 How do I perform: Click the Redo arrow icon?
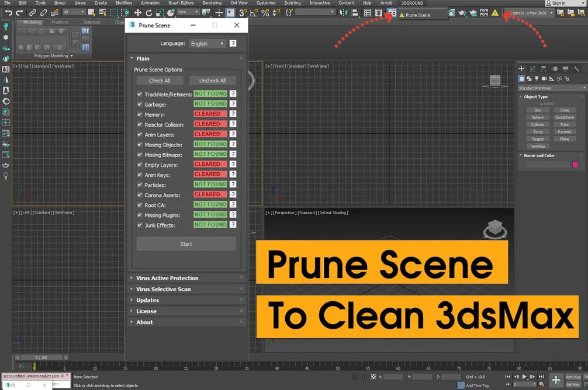[x=19, y=13]
